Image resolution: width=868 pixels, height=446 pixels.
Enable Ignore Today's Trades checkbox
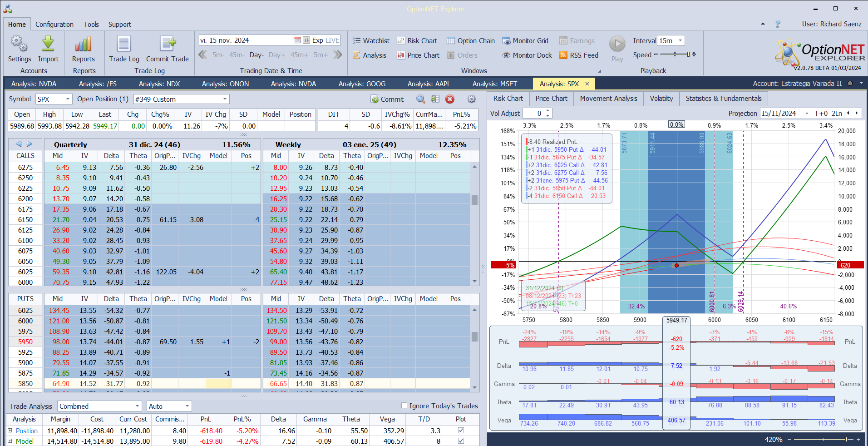tap(404, 406)
